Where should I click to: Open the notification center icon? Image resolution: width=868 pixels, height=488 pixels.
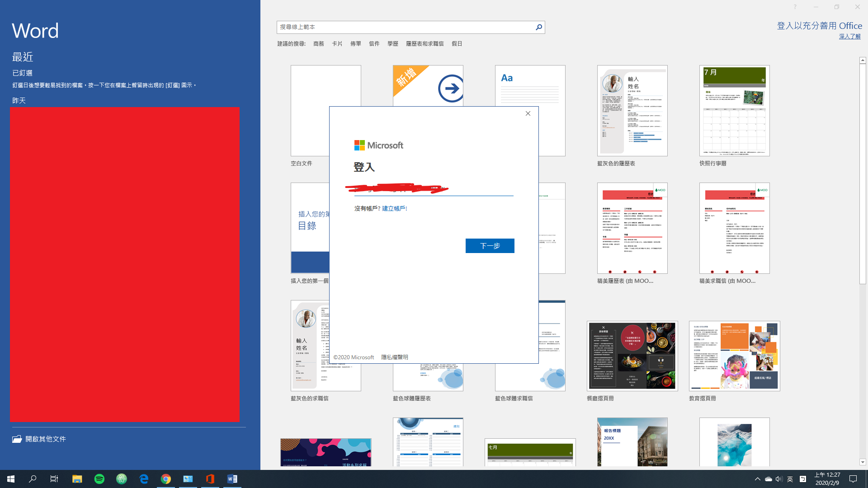pos(853,479)
